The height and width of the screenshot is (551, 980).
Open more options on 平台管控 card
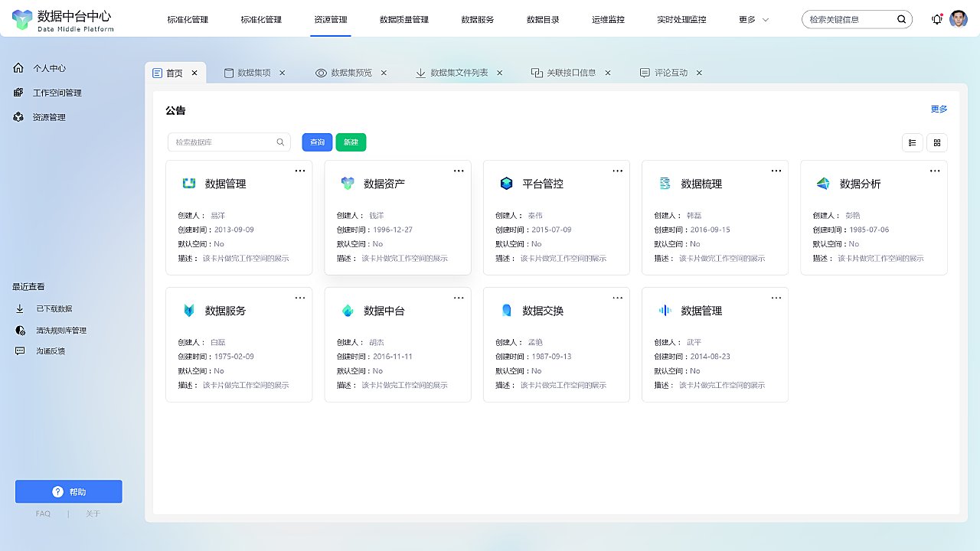click(x=617, y=171)
